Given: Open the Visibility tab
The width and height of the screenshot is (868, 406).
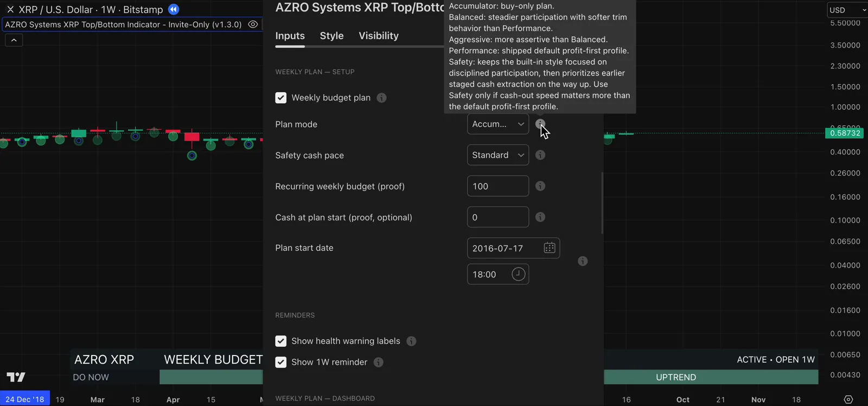Looking at the screenshot, I should [x=379, y=36].
